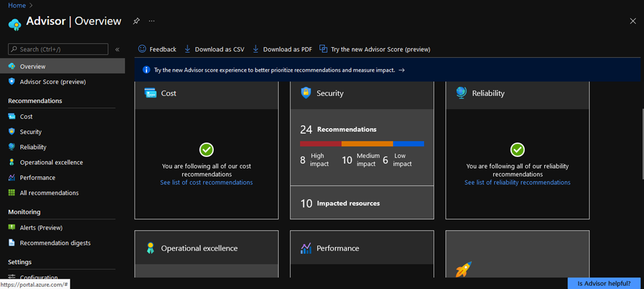This screenshot has width=644, height=289.
Task: Click the pin icon beside Advisor Overview title
Action: tap(136, 21)
